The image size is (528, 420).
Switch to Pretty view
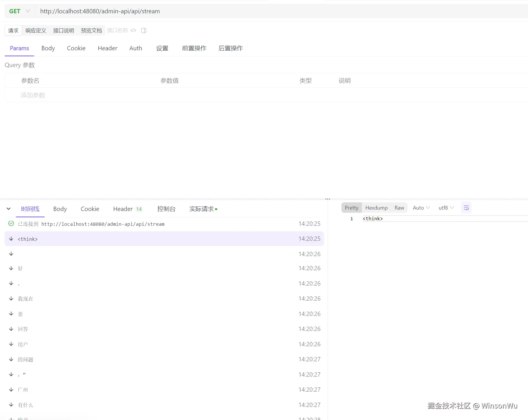(352, 208)
